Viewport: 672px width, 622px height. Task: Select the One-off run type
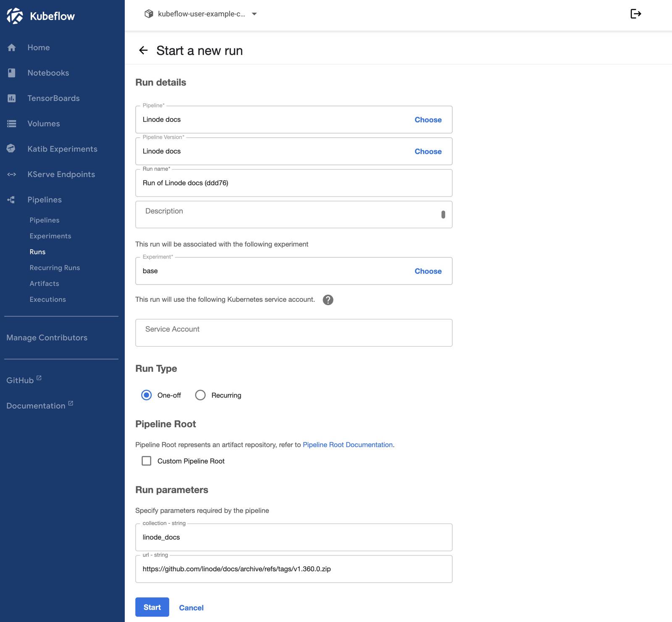point(146,395)
